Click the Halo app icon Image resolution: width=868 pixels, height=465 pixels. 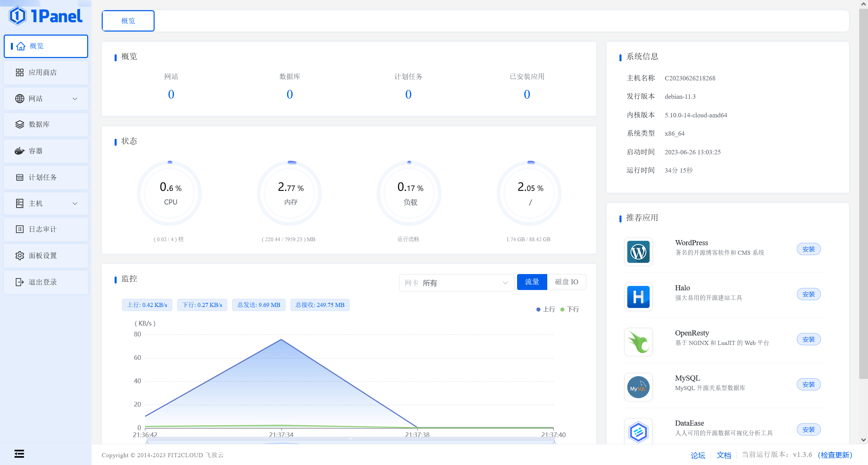coord(638,297)
